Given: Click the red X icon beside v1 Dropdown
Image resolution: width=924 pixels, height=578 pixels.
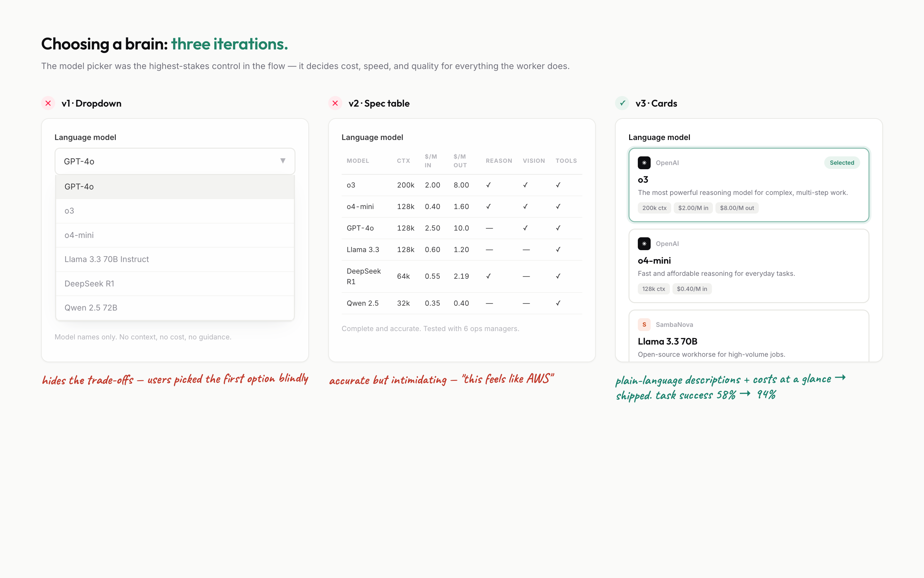Looking at the screenshot, I should 48,103.
